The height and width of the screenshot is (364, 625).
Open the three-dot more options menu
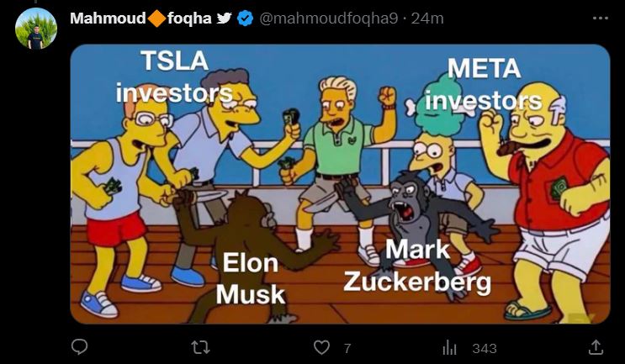tap(601, 18)
